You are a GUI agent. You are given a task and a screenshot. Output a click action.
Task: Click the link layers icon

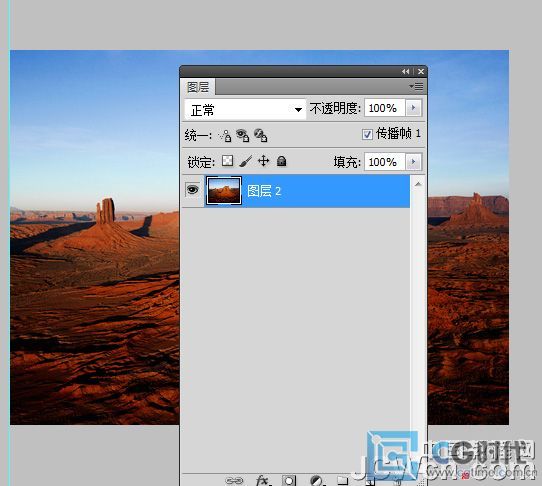pyautogui.click(x=234, y=480)
